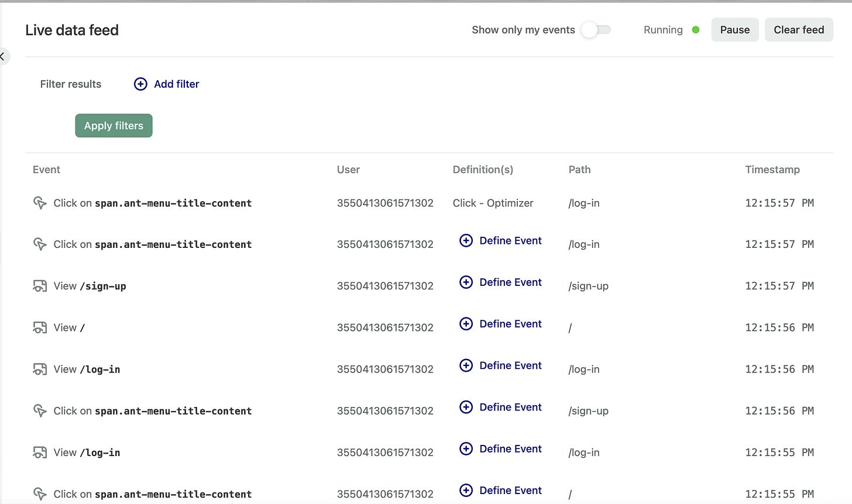
Task: Collapse the sidebar with the left chevron
Action: click(3, 57)
